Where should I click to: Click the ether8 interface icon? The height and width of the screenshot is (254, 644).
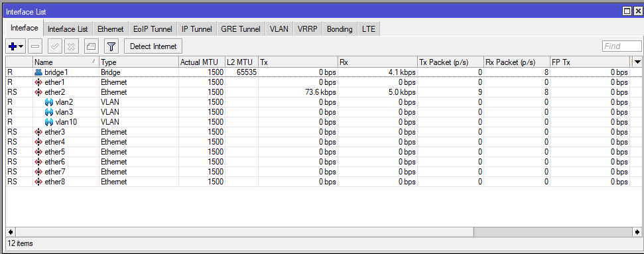38,182
